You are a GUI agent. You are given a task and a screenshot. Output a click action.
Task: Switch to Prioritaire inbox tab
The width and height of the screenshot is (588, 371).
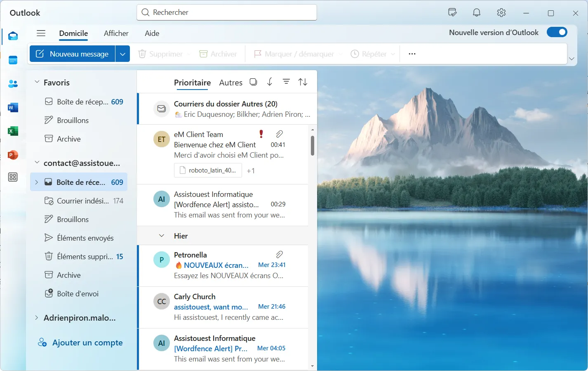(192, 83)
